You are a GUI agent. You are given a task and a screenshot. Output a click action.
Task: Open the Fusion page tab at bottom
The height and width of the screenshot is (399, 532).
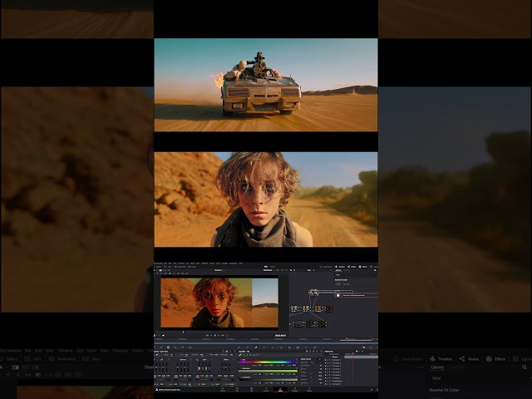pos(266,389)
